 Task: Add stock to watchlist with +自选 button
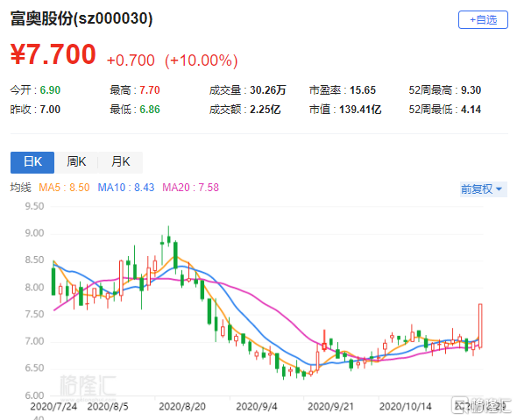tap(483, 20)
